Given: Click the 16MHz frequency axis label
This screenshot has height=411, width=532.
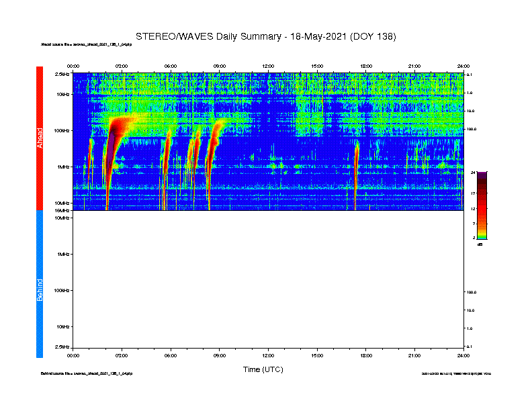Looking at the screenshot, I should click(62, 211).
